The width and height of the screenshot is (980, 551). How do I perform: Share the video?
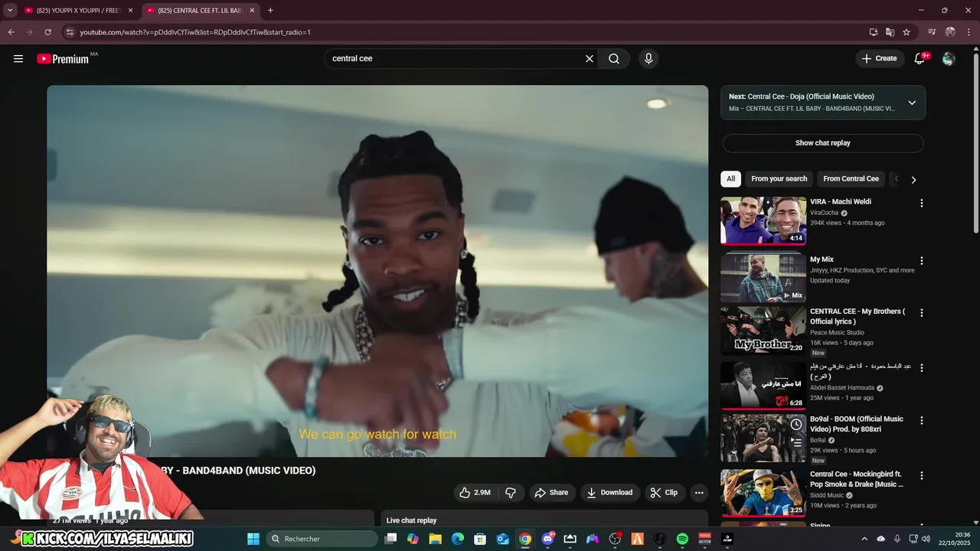(551, 493)
